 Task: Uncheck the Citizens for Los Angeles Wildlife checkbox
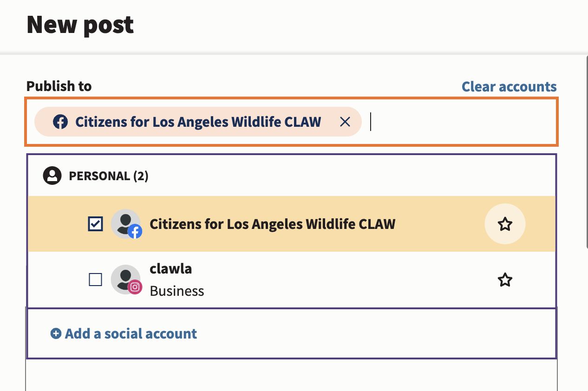95,224
